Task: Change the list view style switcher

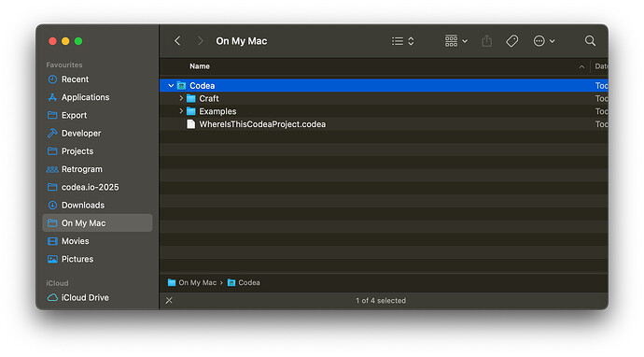Action: pos(402,41)
